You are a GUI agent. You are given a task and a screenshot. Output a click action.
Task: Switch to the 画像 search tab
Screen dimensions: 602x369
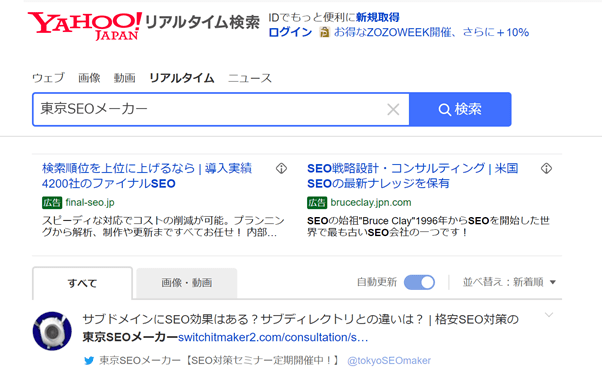click(89, 78)
